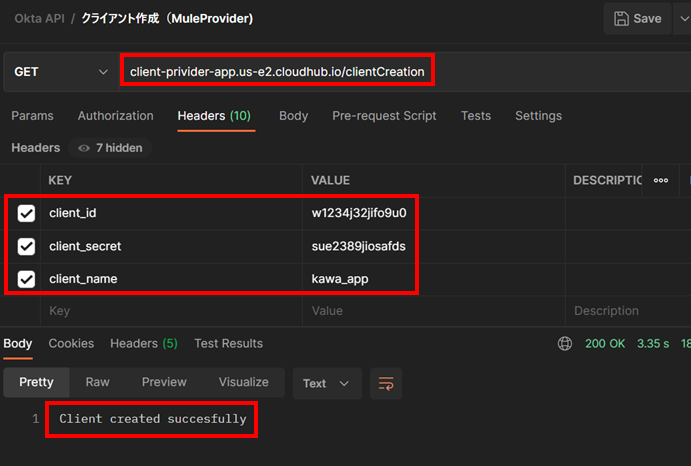The width and height of the screenshot is (691, 466).
Task: Toggle the line wrap icon in response
Action: pyautogui.click(x=385, y=383)
